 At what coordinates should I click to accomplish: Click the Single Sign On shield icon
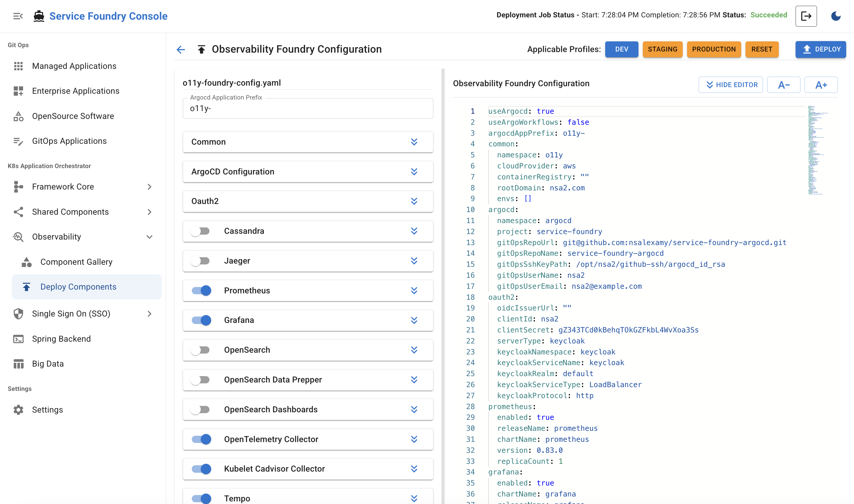click(18, 314)
